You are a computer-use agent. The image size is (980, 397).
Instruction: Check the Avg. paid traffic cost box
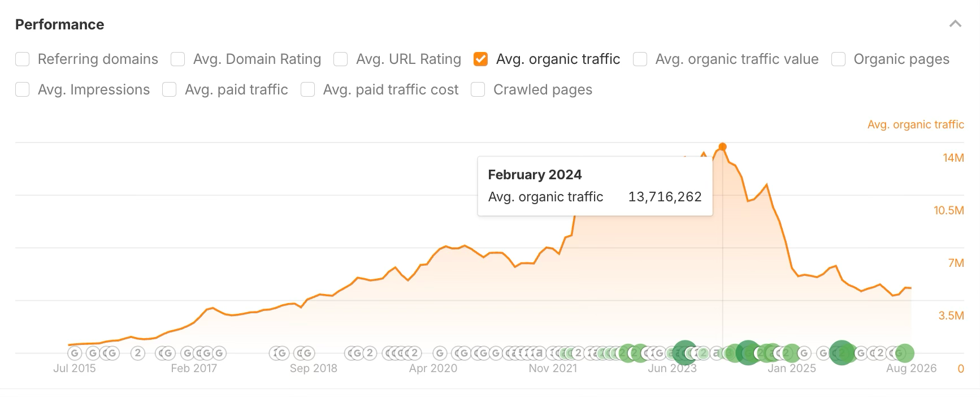pyautogui.click(x=308, y=90)
